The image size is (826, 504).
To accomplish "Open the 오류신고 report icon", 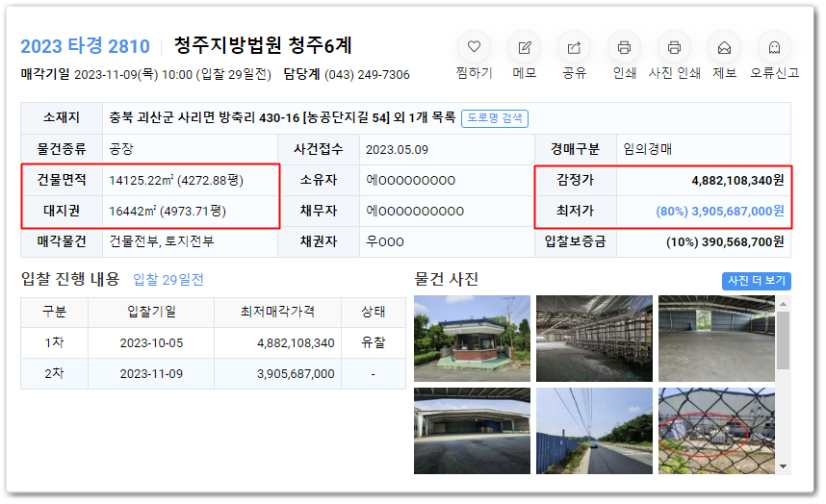I will coord(774,47).
